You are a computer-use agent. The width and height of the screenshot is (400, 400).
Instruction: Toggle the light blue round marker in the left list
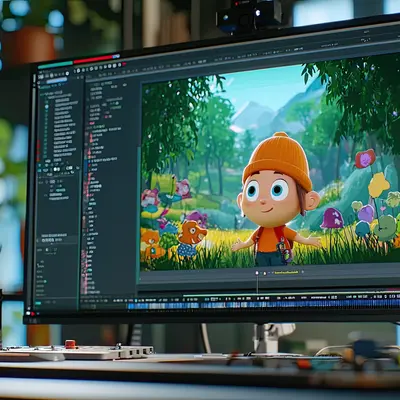click(47, 107)
